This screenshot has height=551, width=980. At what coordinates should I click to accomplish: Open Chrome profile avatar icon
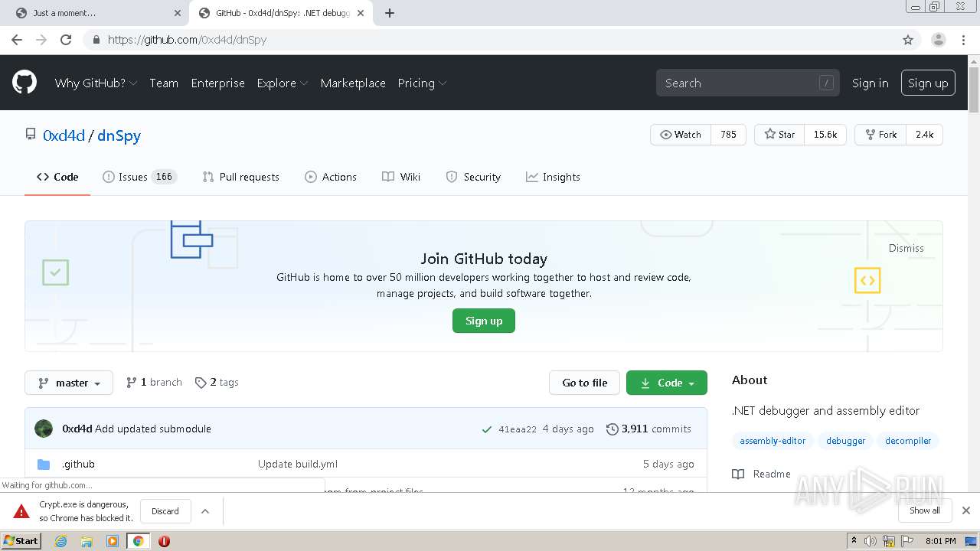[x=939, y=40]
